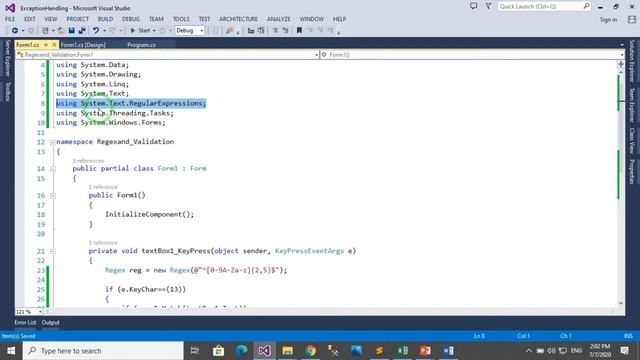Click the Quick Launch search box
Viewport: 640px width, 360px height.
coord(544,6)
